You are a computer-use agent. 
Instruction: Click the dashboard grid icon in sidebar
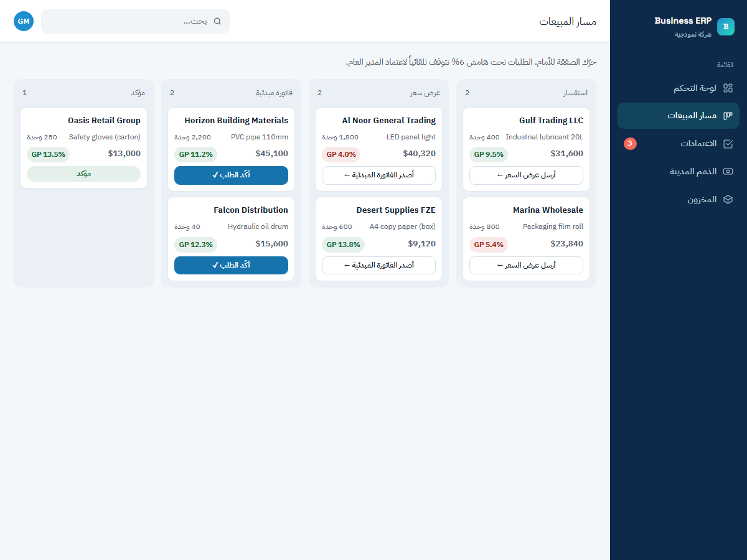coord(728,88)
